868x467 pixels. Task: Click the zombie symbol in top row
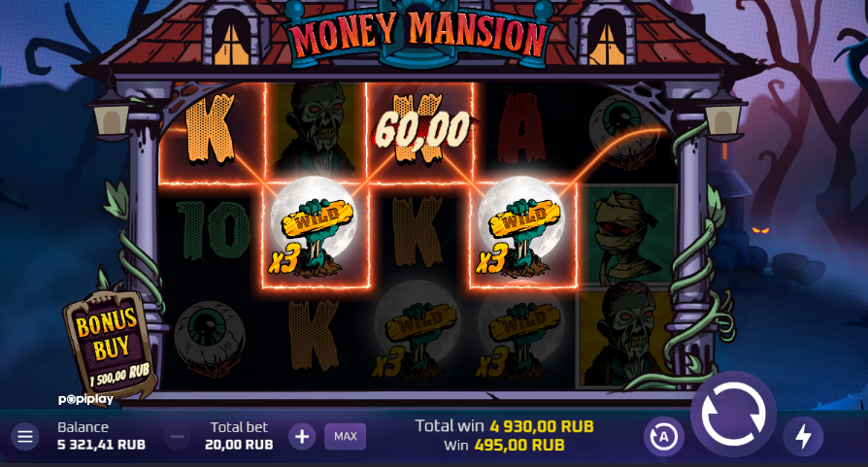316,129
